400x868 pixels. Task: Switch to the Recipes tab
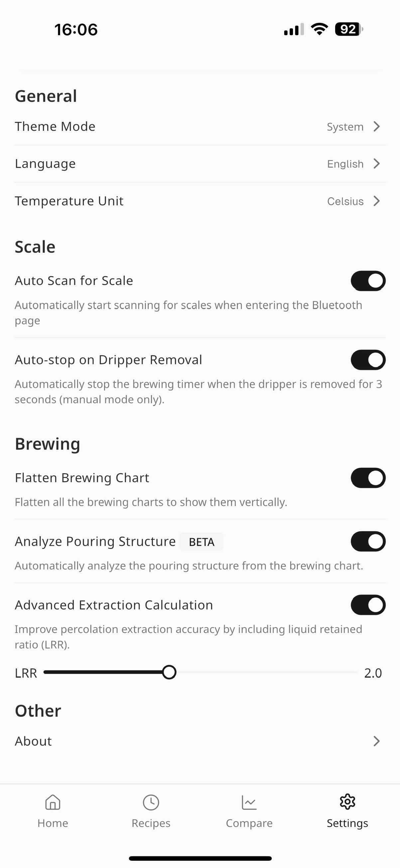tap(151, 812)
